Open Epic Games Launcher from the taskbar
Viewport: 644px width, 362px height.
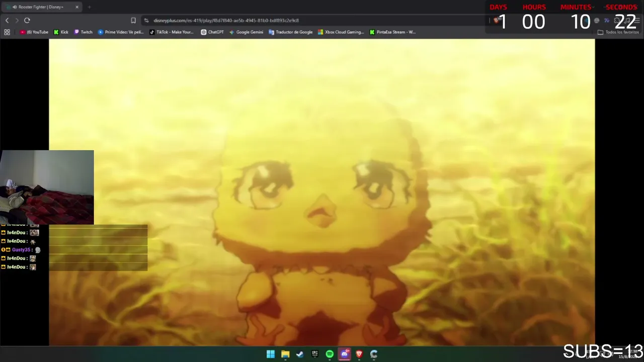pyautogui.click(x=315, y=354)
